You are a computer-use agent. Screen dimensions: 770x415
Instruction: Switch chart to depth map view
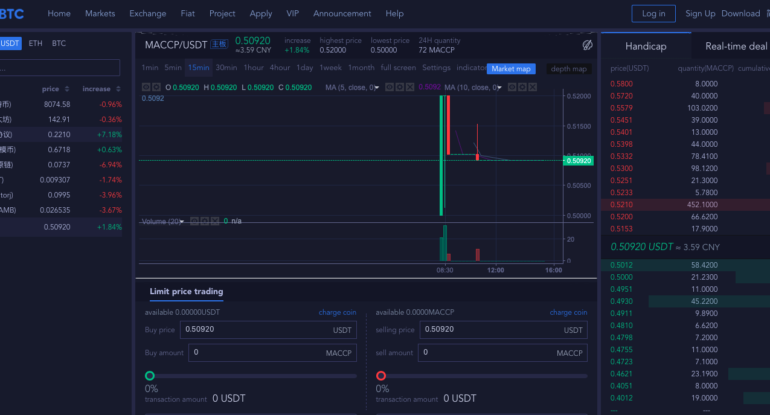pyautogui.click(x=569, y=68)
